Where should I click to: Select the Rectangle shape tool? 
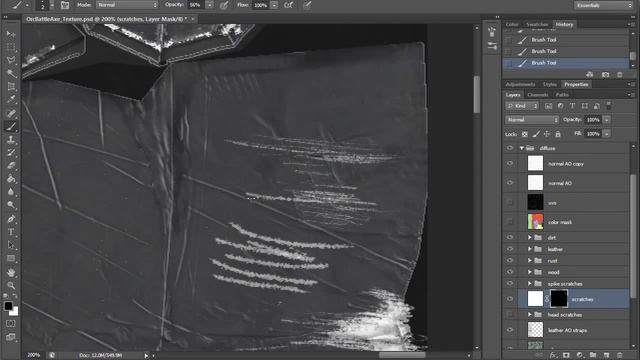pos(11,258)
